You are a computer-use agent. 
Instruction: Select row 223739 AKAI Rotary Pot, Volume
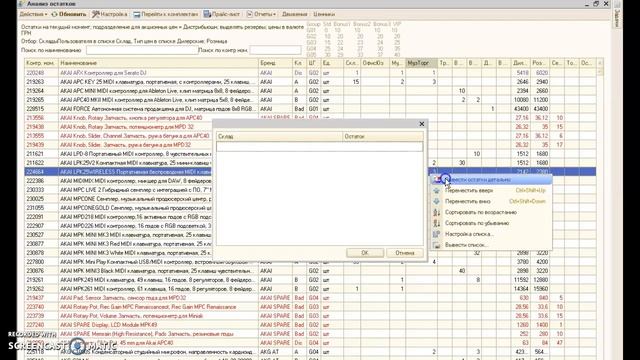[x=310, y=316]
